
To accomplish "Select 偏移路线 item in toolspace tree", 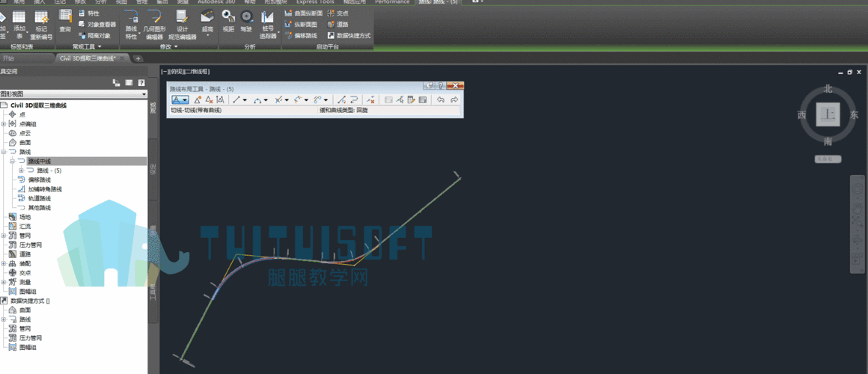I will pos(39,180).
